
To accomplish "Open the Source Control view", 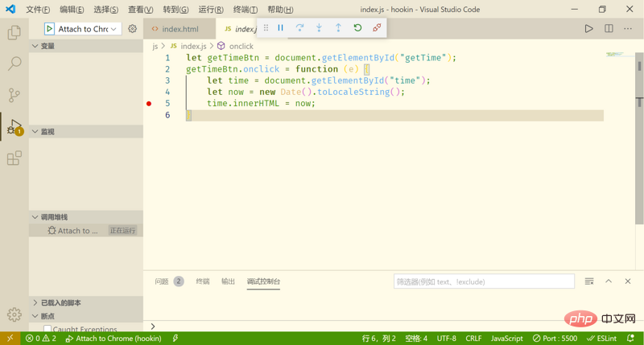I will [x=14, y=95].
